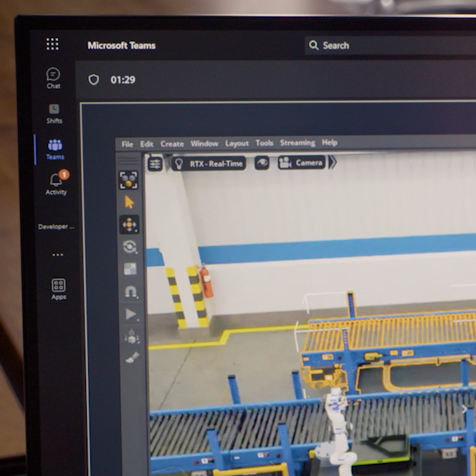This screenshot has width=476, height=476.
Task: Open the Streaming menu
Action: (297, 143)
